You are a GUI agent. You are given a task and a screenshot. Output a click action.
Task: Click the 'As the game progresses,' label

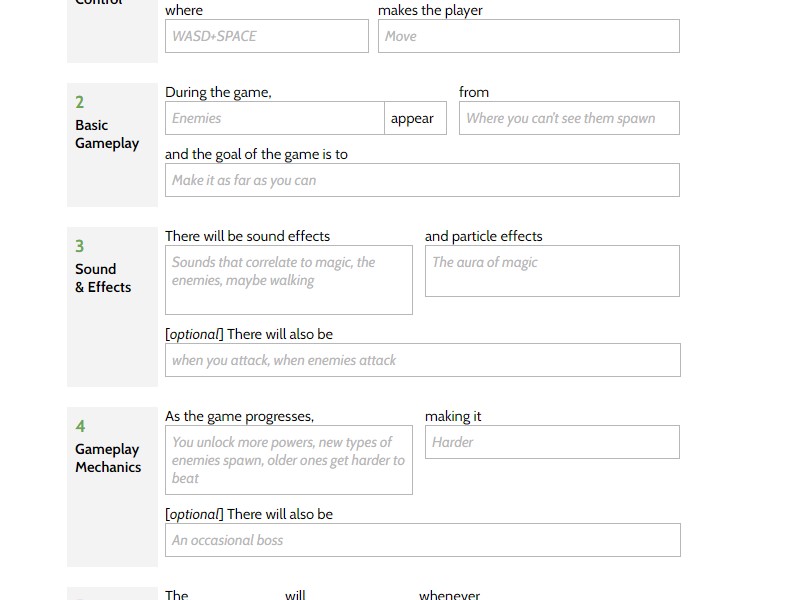coord(239,416)
